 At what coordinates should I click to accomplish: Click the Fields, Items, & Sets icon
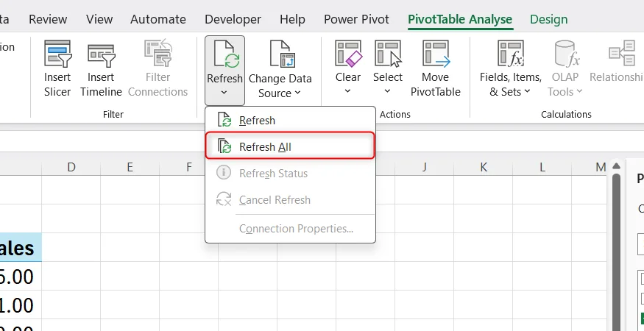click(511, 54)
